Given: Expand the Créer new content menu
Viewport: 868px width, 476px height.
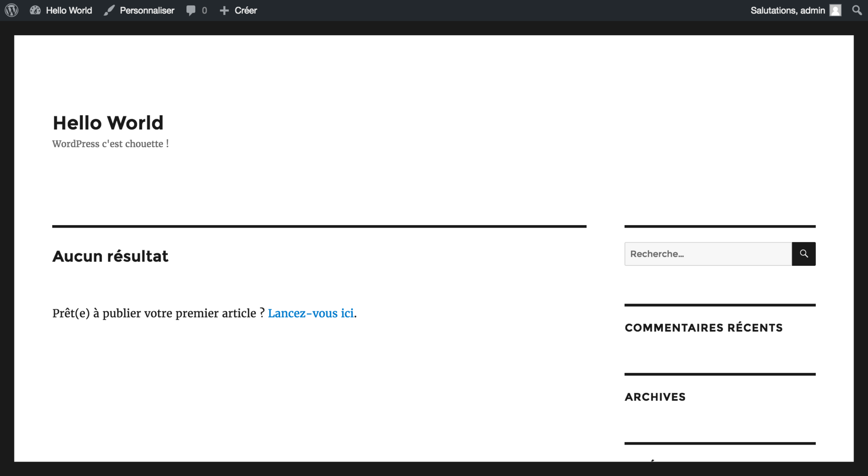Looking at the screenshot, I should pos(245,10).
